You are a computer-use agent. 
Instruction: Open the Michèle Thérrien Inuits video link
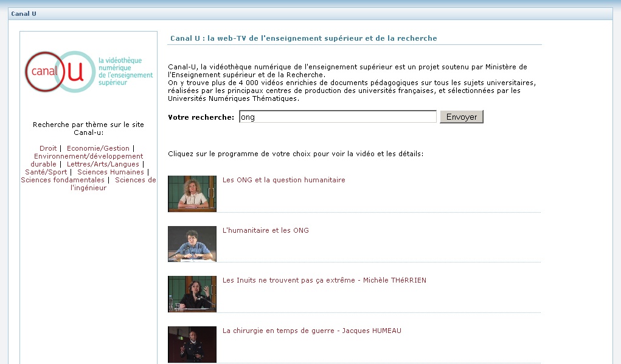click(324, 280)
